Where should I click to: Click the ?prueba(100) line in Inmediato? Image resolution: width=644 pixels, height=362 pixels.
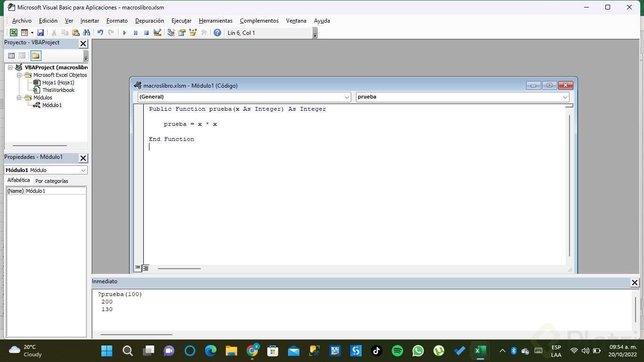tap(120, 294)
